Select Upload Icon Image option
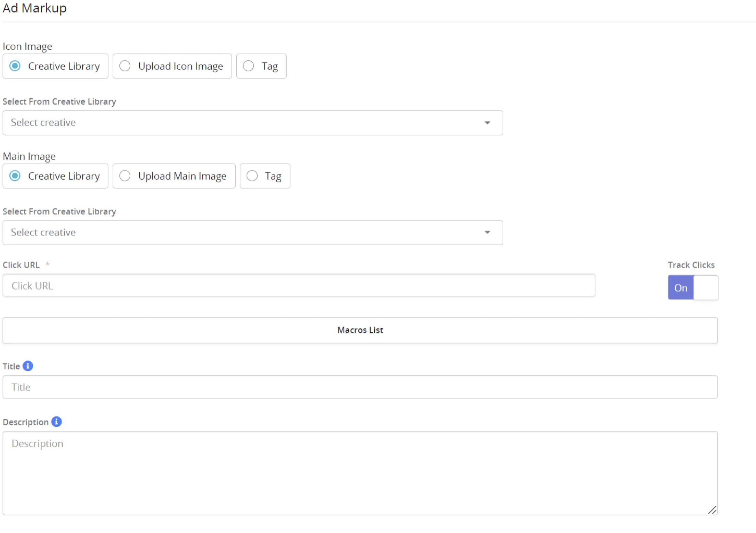 pyautogui.click(x=125, y=66)
